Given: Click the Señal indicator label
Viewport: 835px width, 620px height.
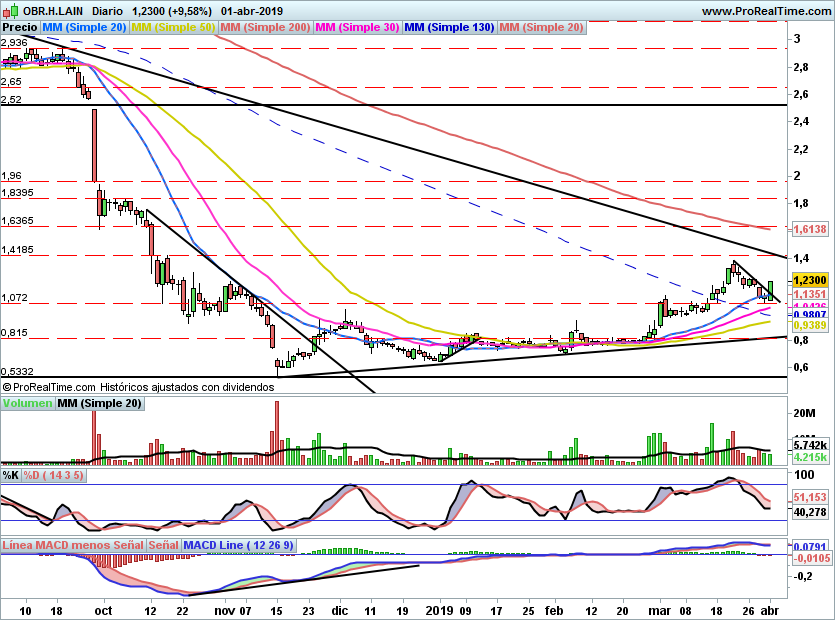Looking at the screenshot, I should [x=163, y=545].
